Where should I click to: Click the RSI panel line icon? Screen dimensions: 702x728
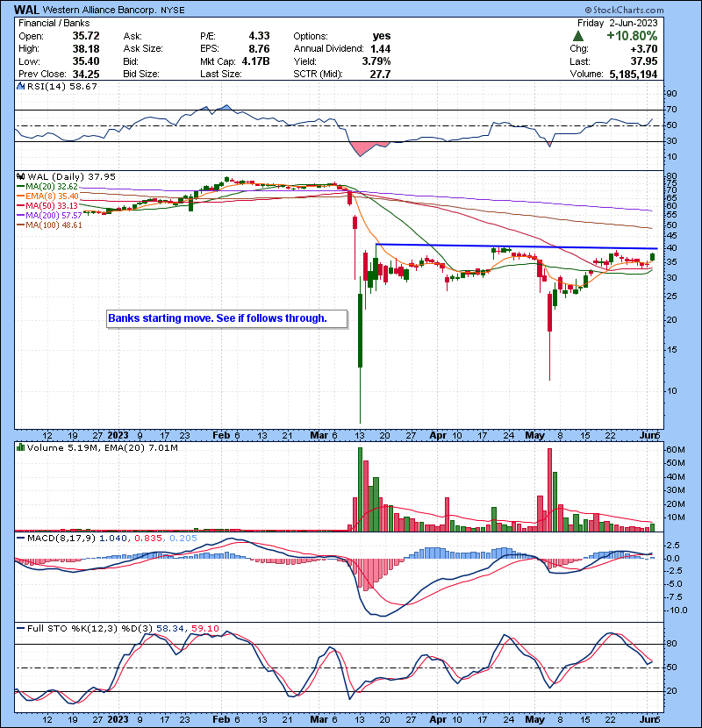[20, 86]
